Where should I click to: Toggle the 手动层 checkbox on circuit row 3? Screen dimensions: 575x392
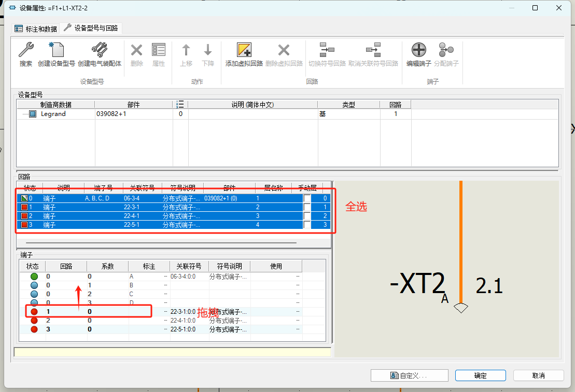click(306, 224)
